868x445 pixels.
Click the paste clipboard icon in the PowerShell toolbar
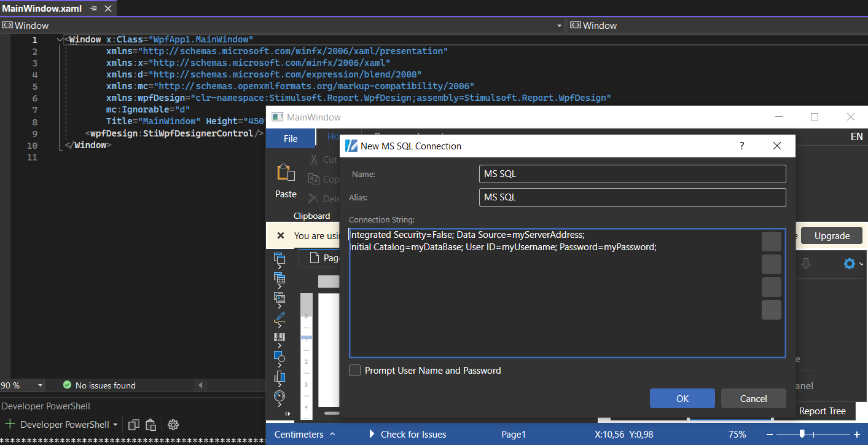click(x=151, y=425)
